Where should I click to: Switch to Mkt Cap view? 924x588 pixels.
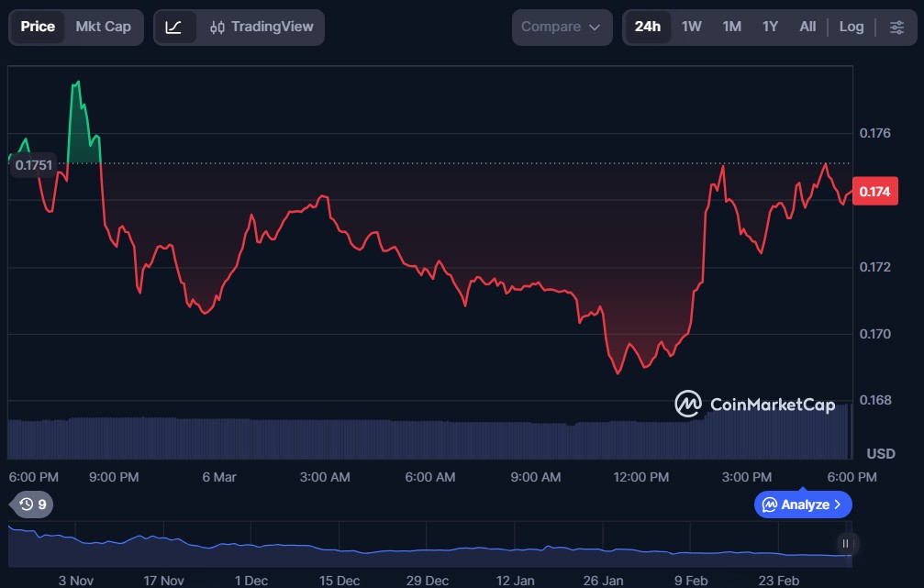[103, 28]
